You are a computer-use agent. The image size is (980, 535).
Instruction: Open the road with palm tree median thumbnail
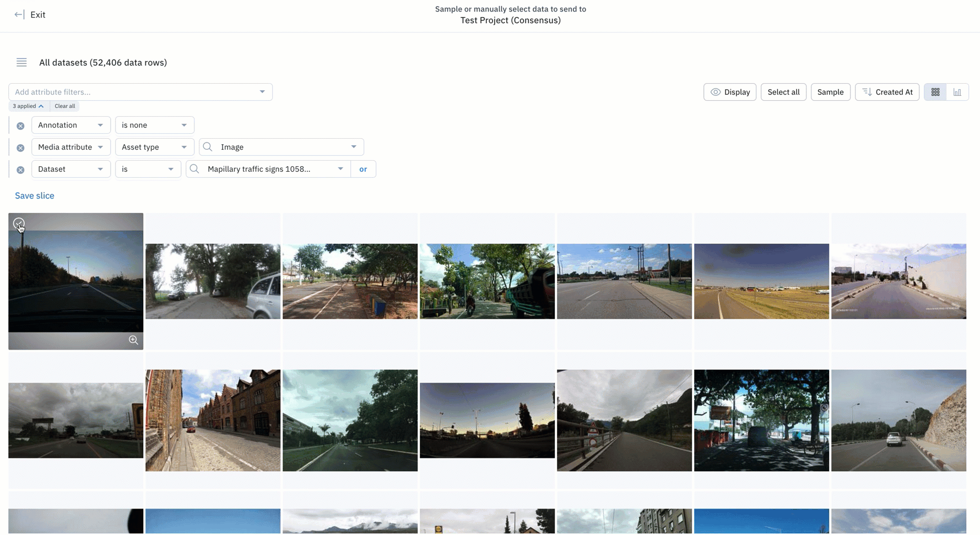pos(350,421)
